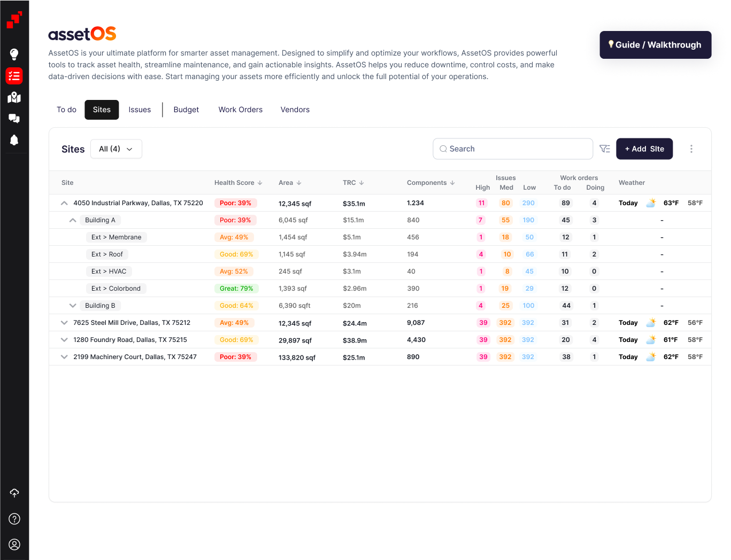Click medium issues count 80

[x=506, y=203]
